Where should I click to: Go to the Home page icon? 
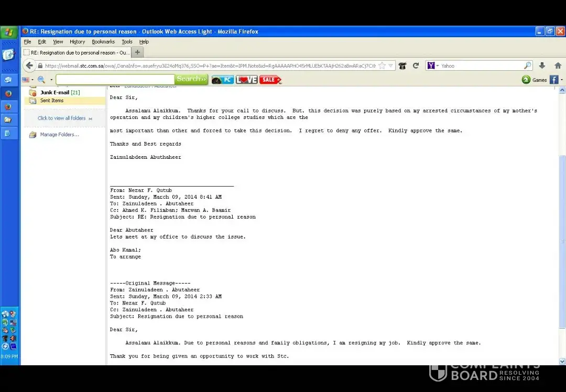click(558, 66)
